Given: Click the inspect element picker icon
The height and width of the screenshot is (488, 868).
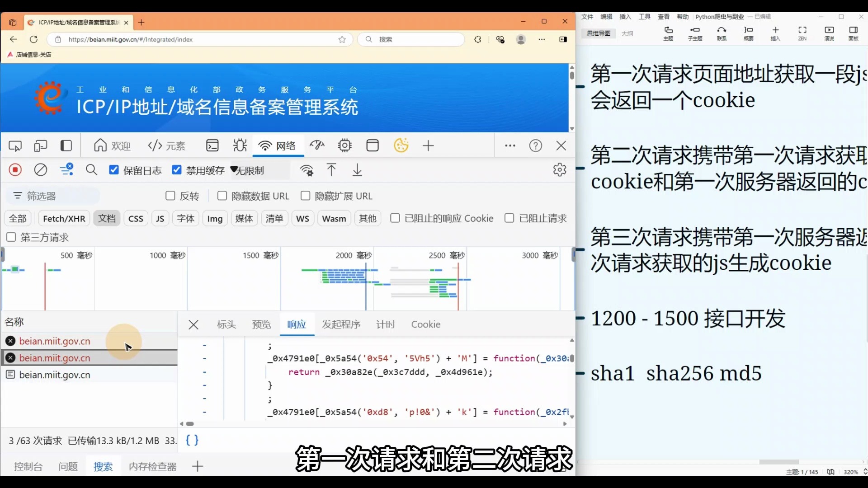Looking at the screenshot, I should (15, 146).
